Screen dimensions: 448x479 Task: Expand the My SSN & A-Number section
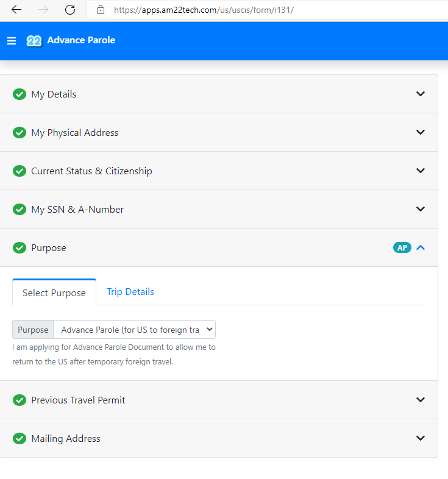pyautogui.click(x=421, y=209)
